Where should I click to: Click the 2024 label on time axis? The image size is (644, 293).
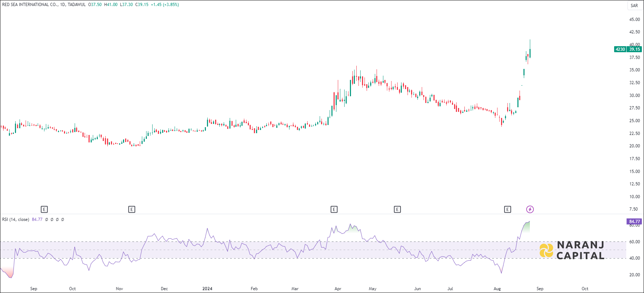pyautogui.click(x=207, y=289)
